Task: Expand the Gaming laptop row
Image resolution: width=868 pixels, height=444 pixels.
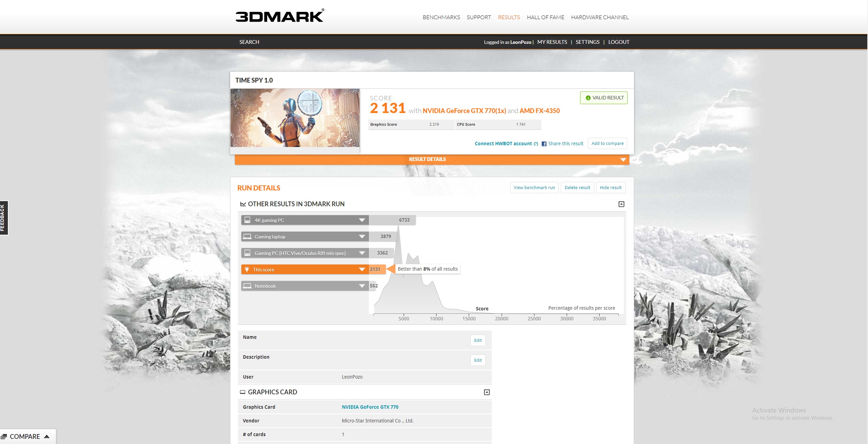Action: pyautogui.click(x=362, y=237)
